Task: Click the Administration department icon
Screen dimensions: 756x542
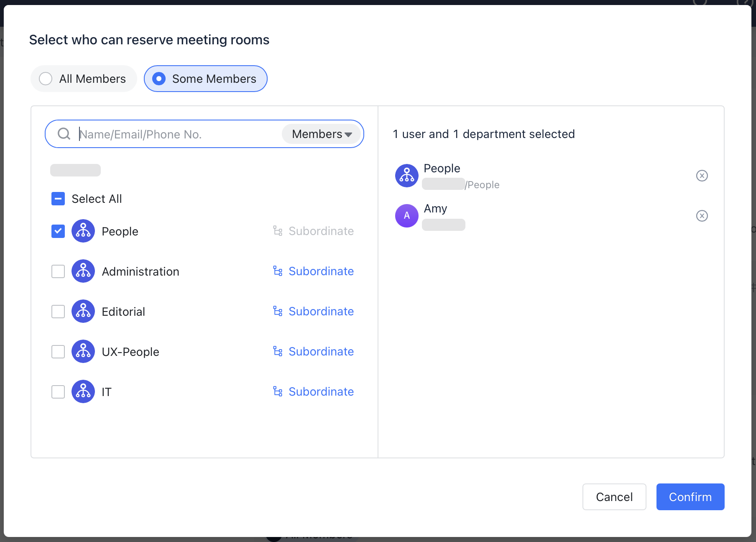Action: [x=83, y=271]
